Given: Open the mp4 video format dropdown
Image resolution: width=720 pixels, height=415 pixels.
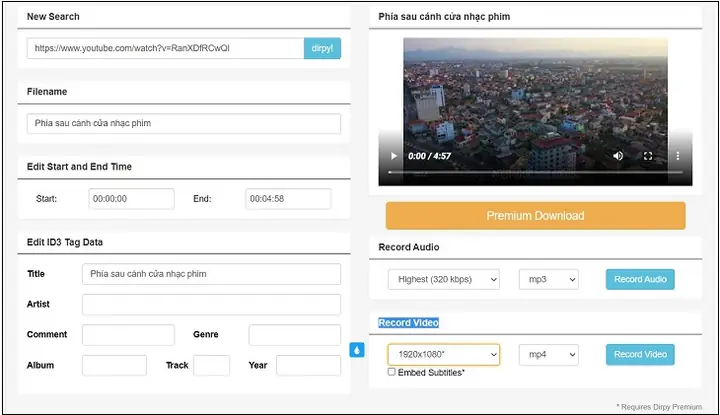Looking at the screenshot, I should 549,354.
